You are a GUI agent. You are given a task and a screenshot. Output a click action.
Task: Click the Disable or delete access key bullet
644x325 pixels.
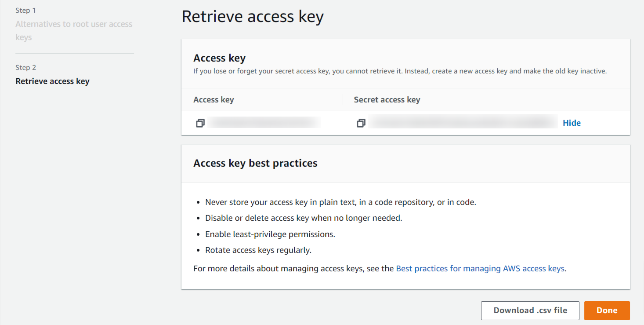(x=303, y=218)
